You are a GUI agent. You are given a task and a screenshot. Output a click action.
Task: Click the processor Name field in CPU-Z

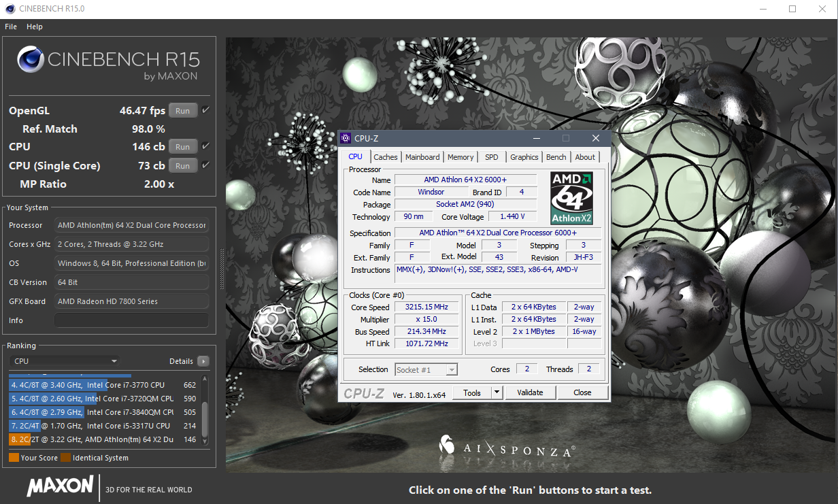(x=465, y=180)
